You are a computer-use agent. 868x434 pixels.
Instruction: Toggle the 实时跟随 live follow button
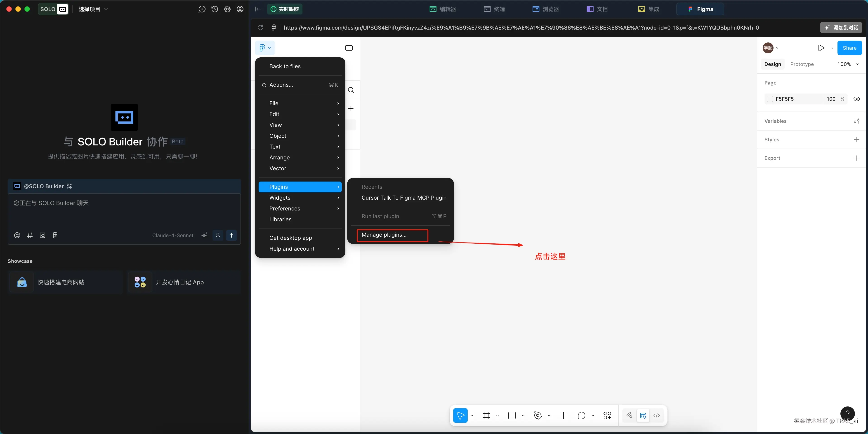pyautogui.click(x=285, y=9)
